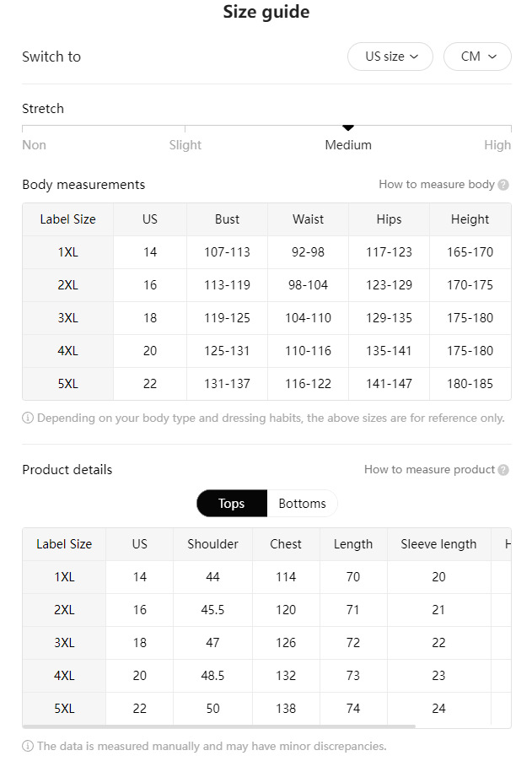Image resolution: width=532 pixels, height=772 pixels.
Task: Click the info icon below Product details table
Action: [28, 746]
